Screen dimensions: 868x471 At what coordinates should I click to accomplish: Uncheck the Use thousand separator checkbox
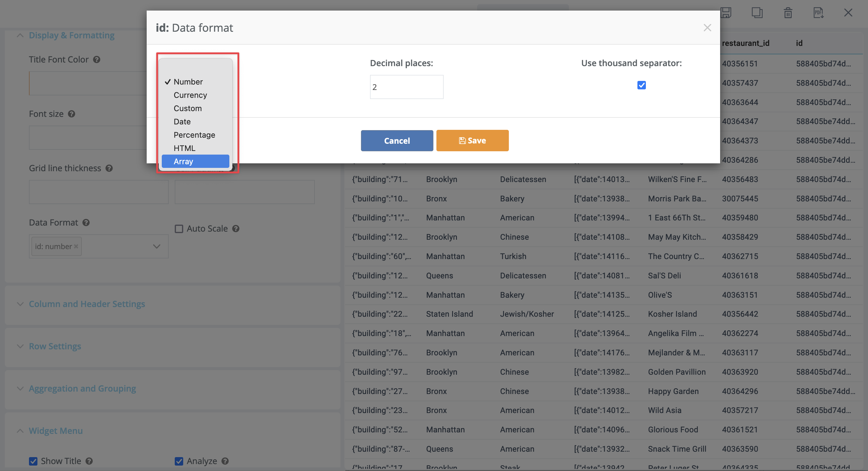click(641, 85)
